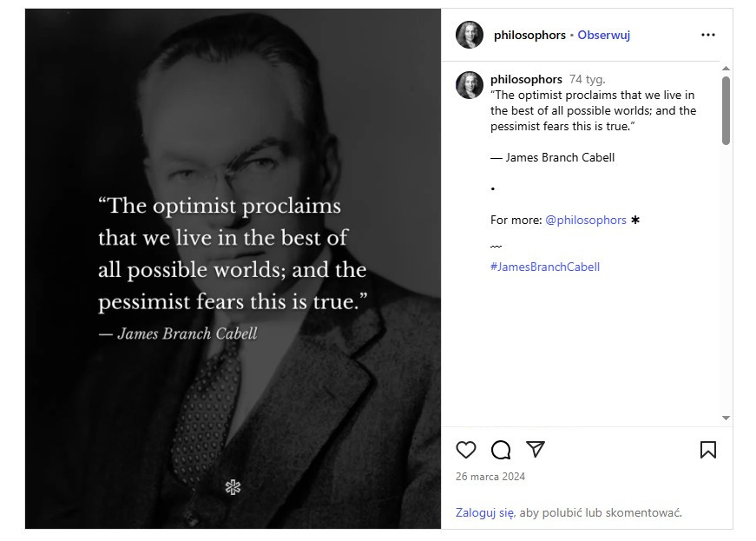Click the scrollbar up arrow in caption panel
The width and height of the screenshot is (756, 541).
(726, 69)
